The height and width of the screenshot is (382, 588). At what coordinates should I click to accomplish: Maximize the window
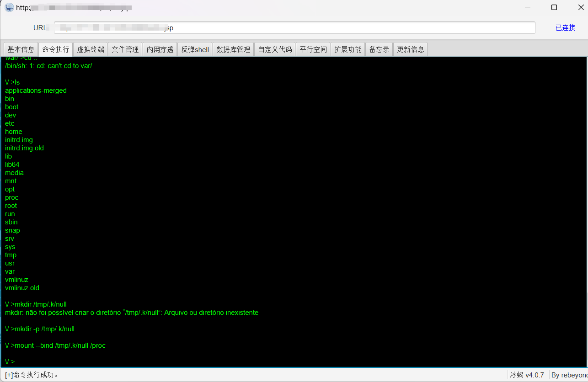point(554,7)
